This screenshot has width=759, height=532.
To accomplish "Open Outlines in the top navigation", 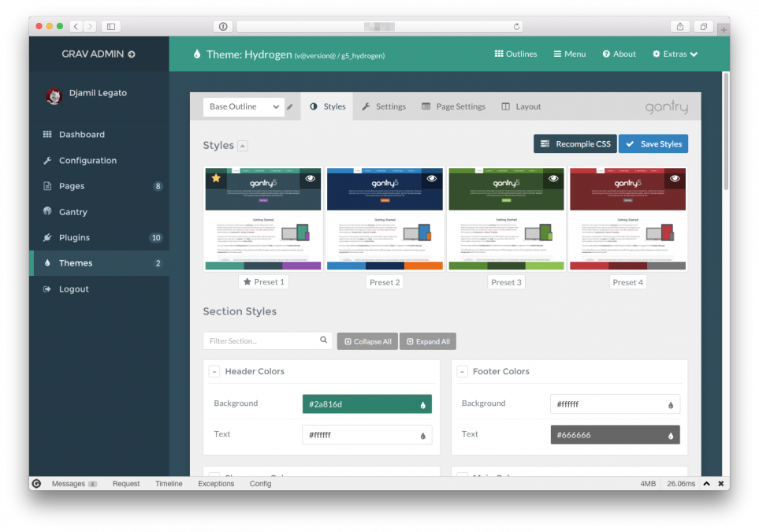I will point(515,54).
